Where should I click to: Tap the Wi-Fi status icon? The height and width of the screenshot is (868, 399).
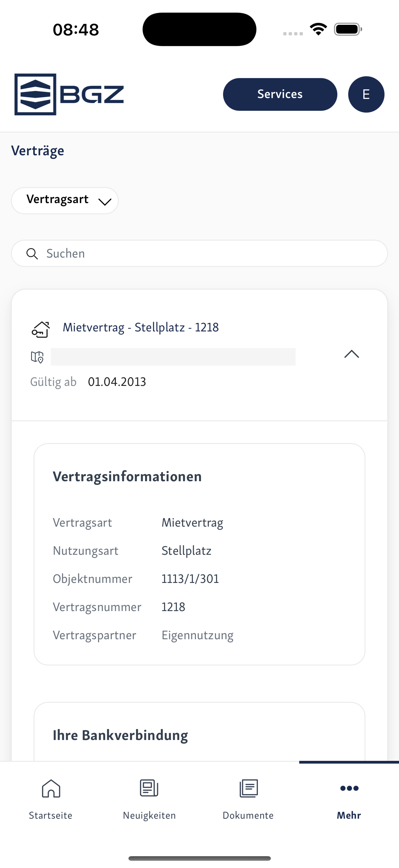point(318,29)
